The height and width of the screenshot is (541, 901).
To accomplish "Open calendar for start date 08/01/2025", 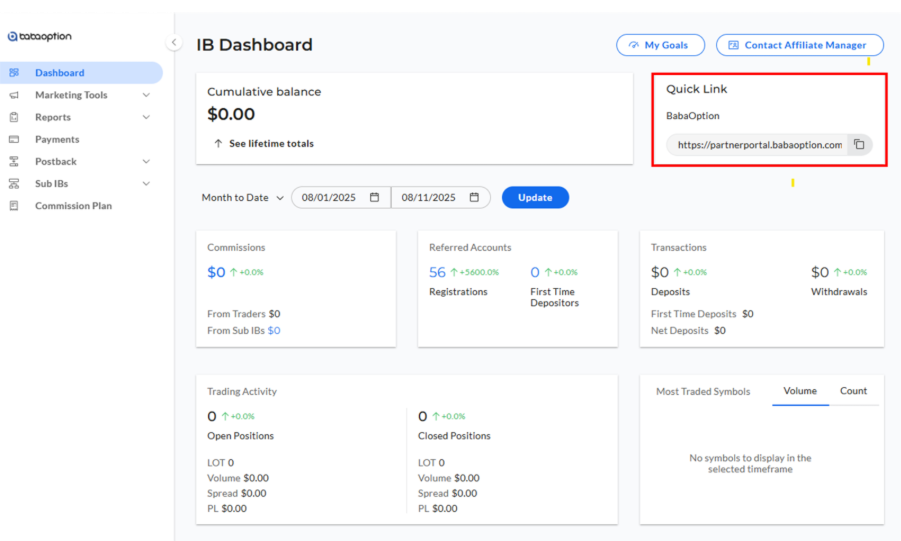I will coord(374,198).
